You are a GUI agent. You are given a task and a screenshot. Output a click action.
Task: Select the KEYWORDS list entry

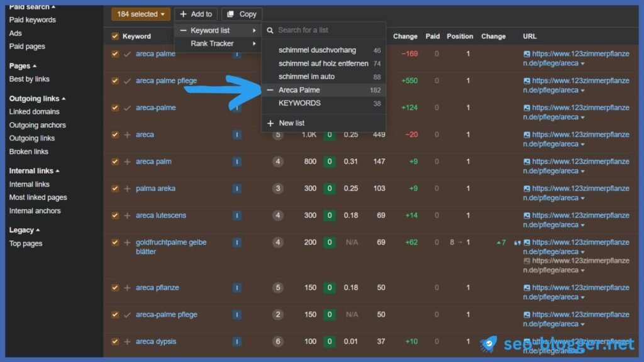324,104
